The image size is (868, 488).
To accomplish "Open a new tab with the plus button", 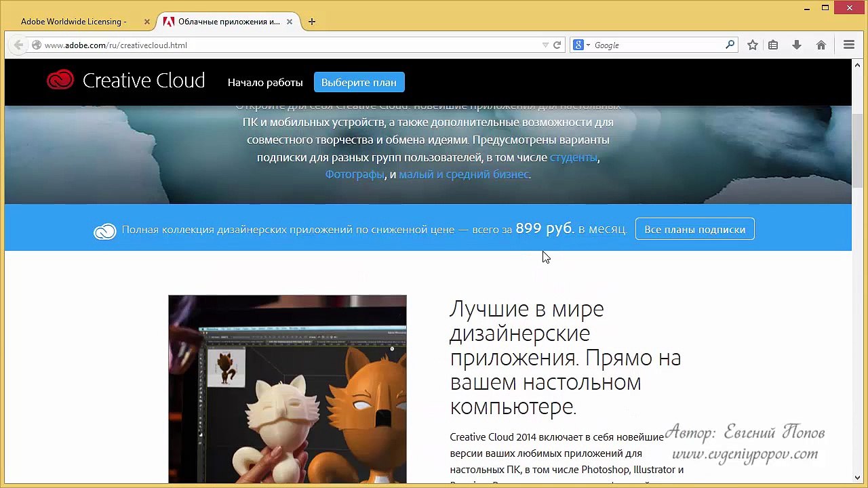I will 312,22.
